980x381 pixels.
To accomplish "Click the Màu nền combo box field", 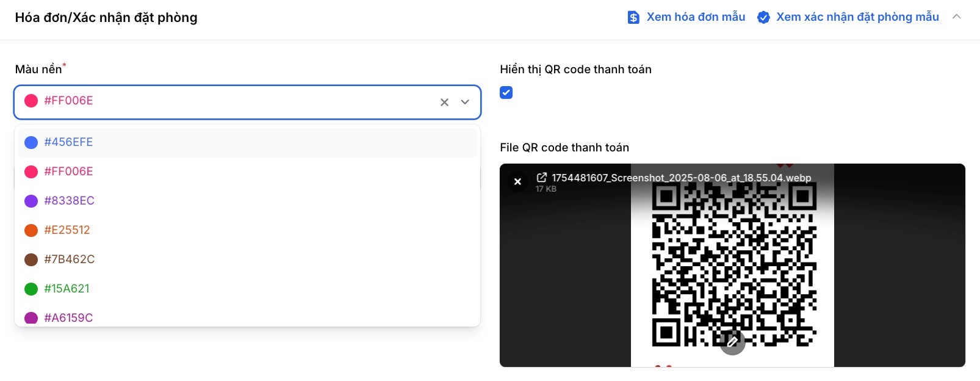I will click(x=247, y=102).
